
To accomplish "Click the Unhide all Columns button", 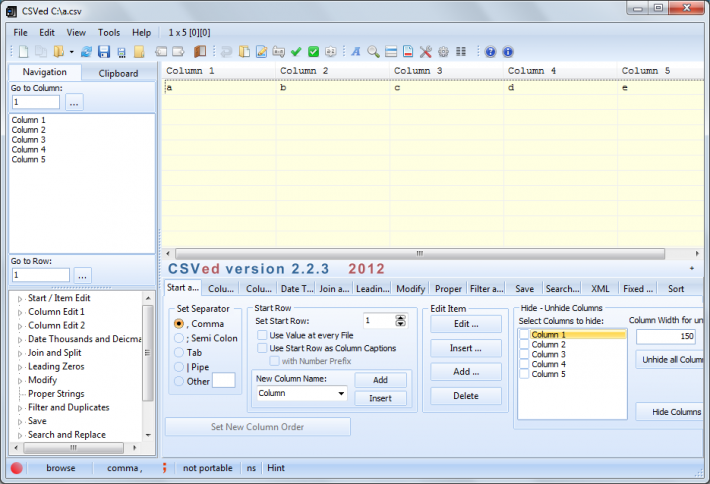I will (x=672, y=359).
